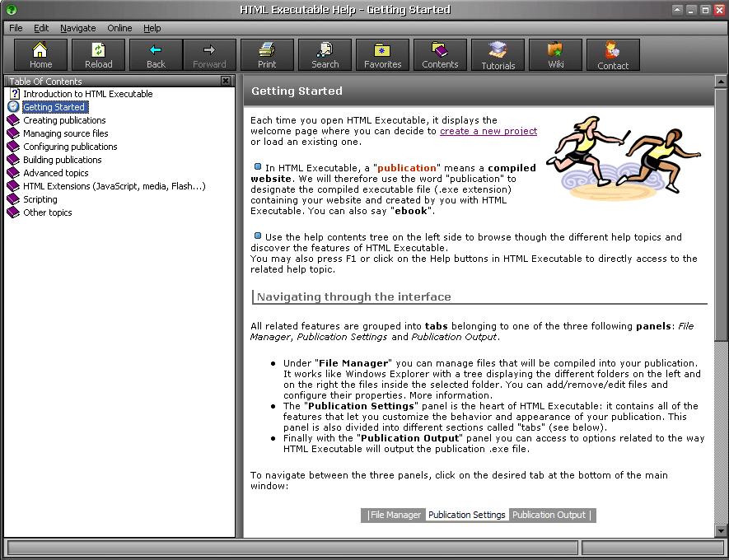Image resolution: width=729 pixels, height=560 pixels.
Task: Open the 'Creating publications' topic
Action: pos(64,120)
